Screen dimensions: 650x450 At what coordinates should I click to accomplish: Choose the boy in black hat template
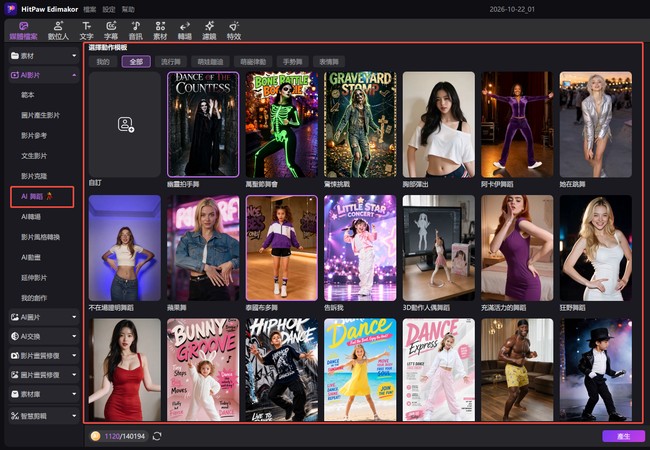596,370
